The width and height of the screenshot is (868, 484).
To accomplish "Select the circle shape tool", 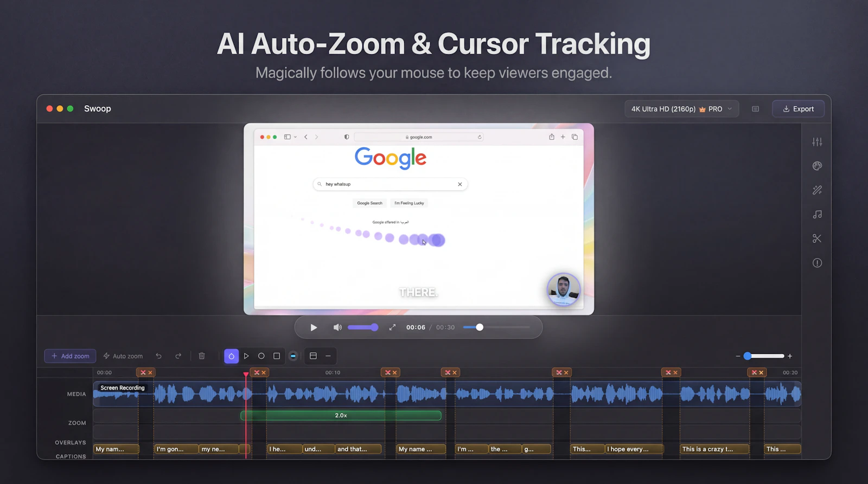I will click(261, 356).
